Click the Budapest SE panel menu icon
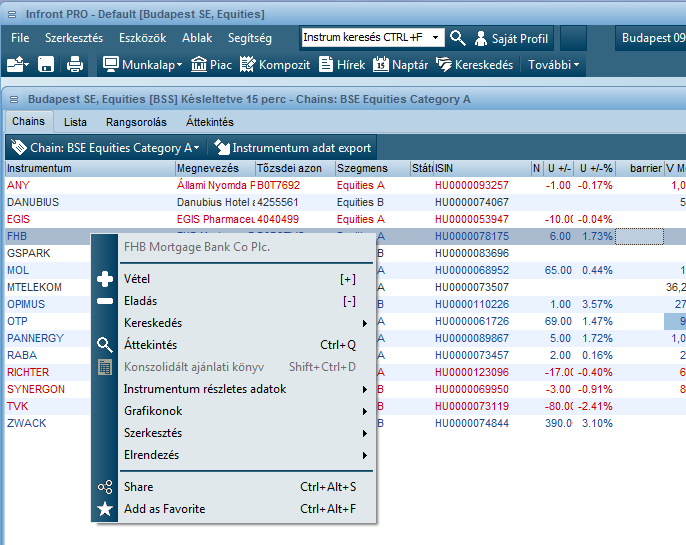686x545 pixels. click(14, 100)
